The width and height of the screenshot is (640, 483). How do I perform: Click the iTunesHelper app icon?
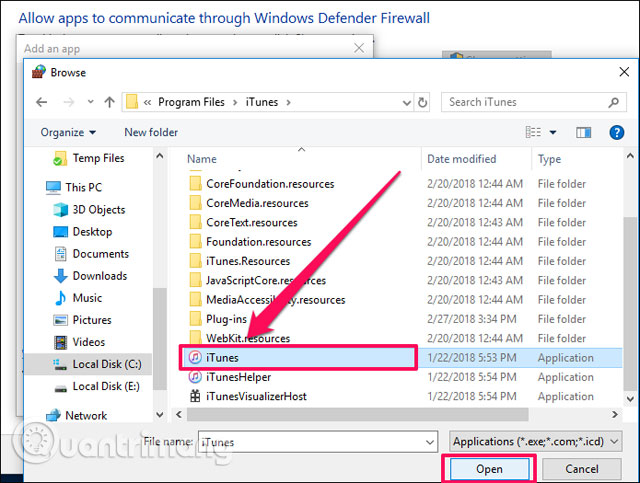click(195, 376)
